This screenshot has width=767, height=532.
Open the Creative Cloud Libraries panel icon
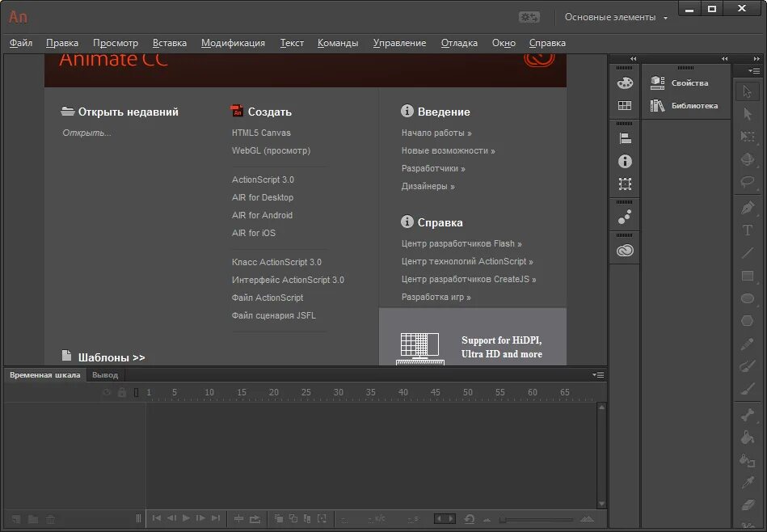coord(625,251)
